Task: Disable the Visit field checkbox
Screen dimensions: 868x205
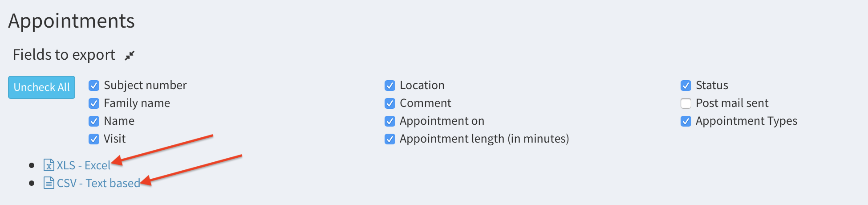Action: 94,139
